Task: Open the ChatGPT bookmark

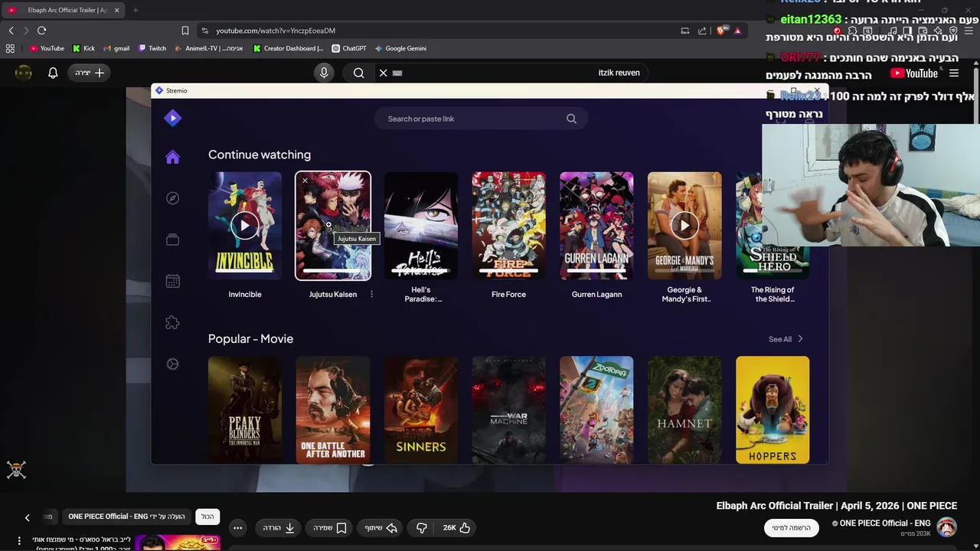Action: click(x=348, y=48)
